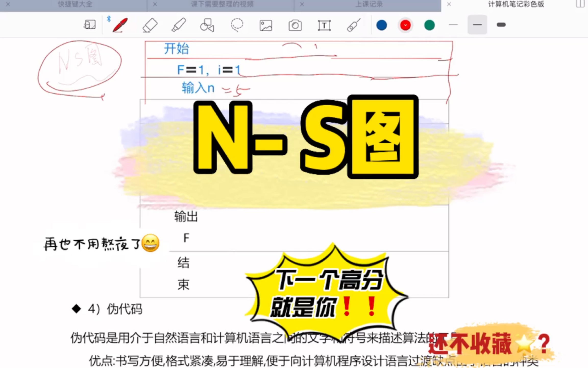The height and width of the screenshot is (368, 588).
Task: Select the thickest stroke width
Action: (x=501, y=25)
